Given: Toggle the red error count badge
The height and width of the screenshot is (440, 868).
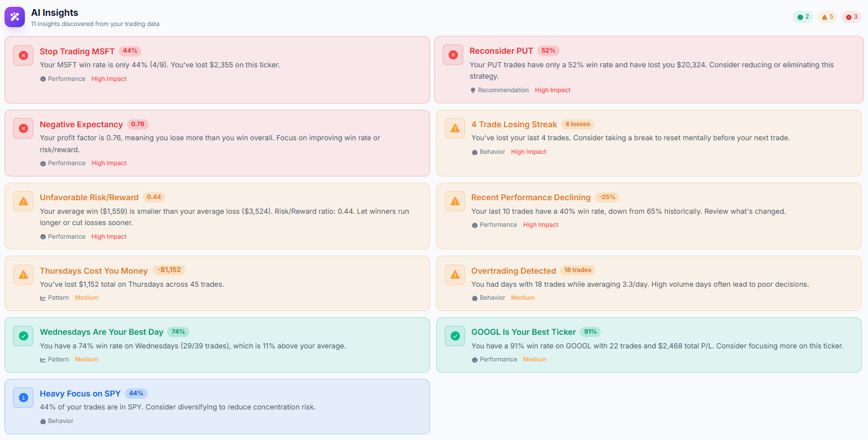Looking at the screenshot, I should click(850, 16).
